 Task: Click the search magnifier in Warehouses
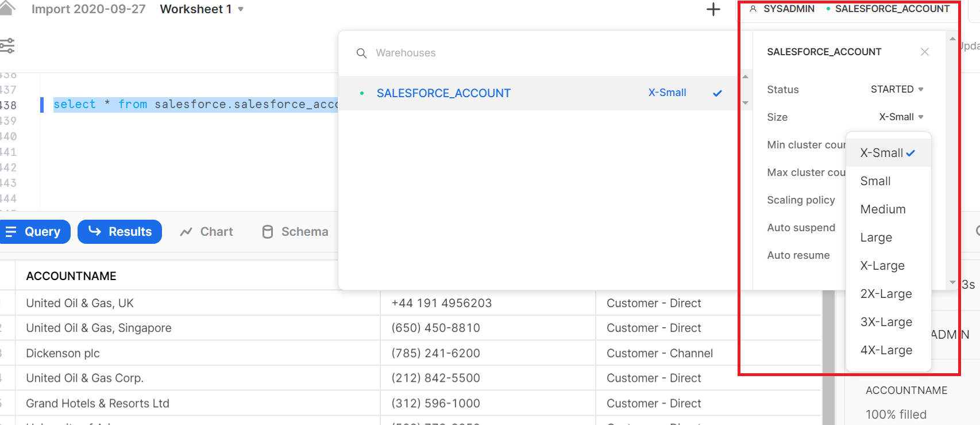[361, 53]
